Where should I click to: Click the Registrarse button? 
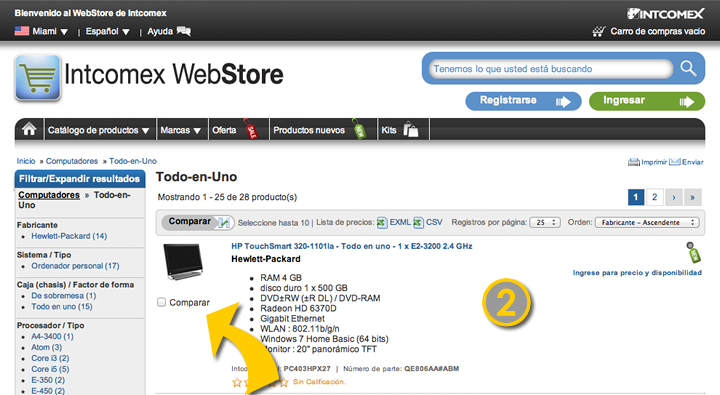(523, 101)
